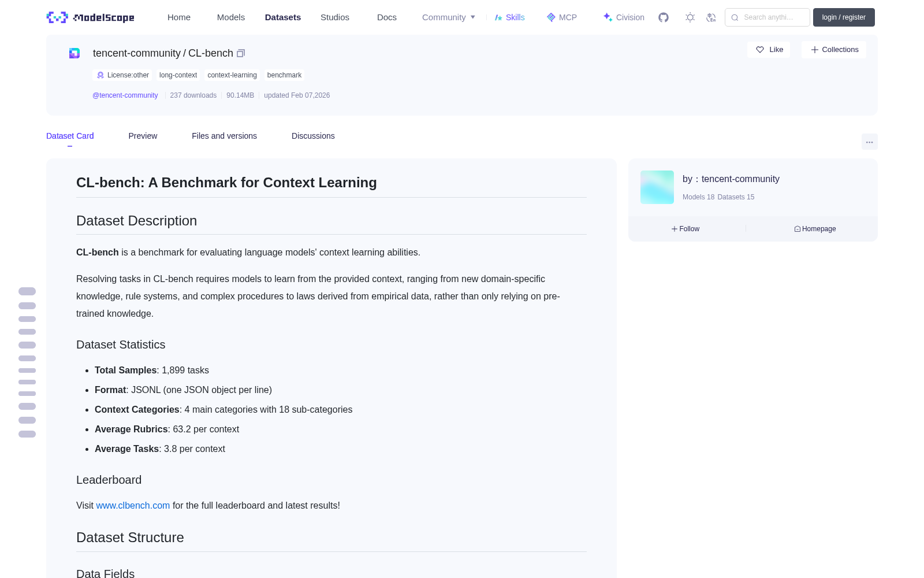
Task: Click the "Average Tasks: 3.8 per context" bullet
Action: (160, 449)
